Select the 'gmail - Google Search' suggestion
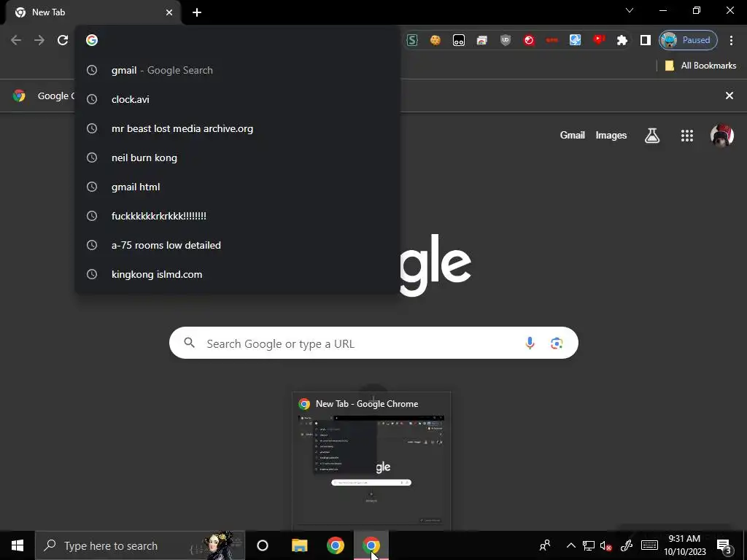Viewport: 747px width, 560px height. click(x=237, y=70)
